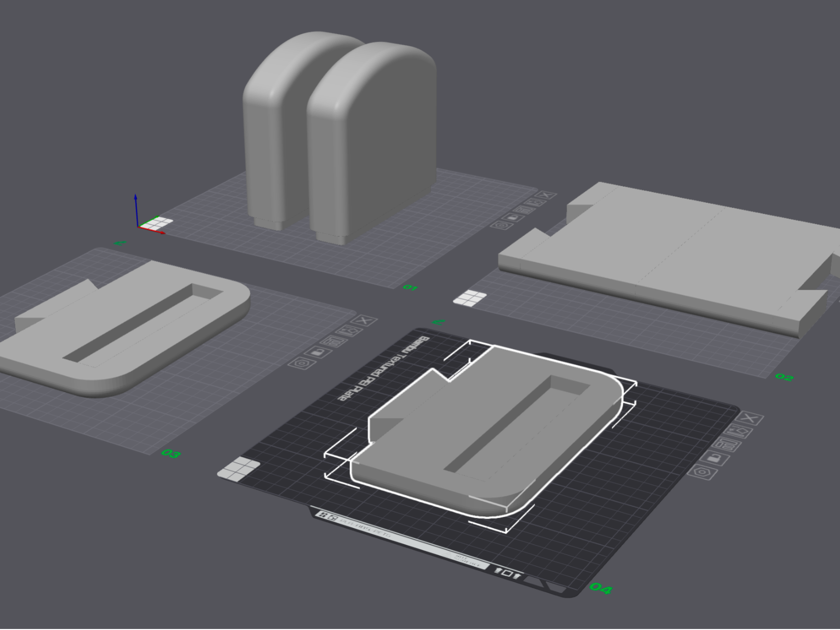Toggle the lock on plate 04
This screenshot has height=630, width=840.
[x=715, y=458]
